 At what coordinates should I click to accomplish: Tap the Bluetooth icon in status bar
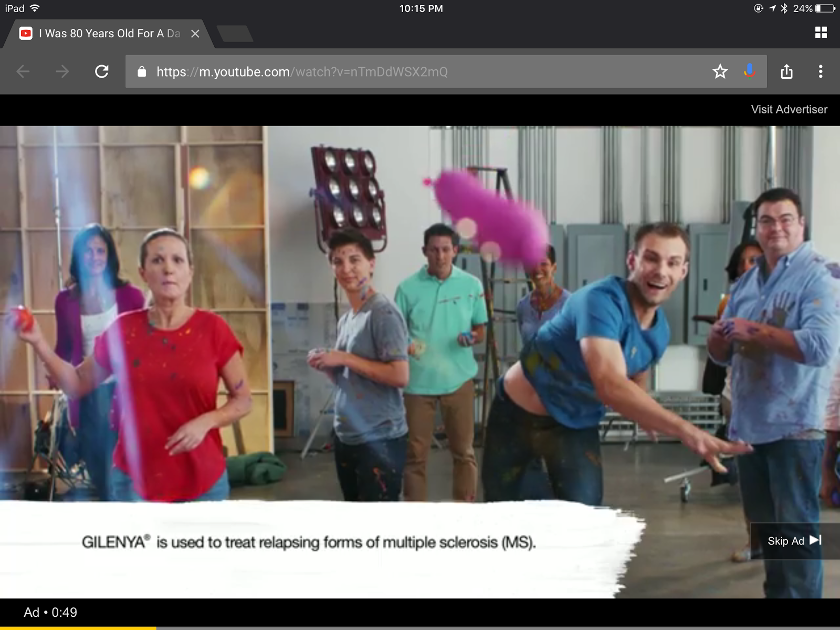(x=784, y=8)
